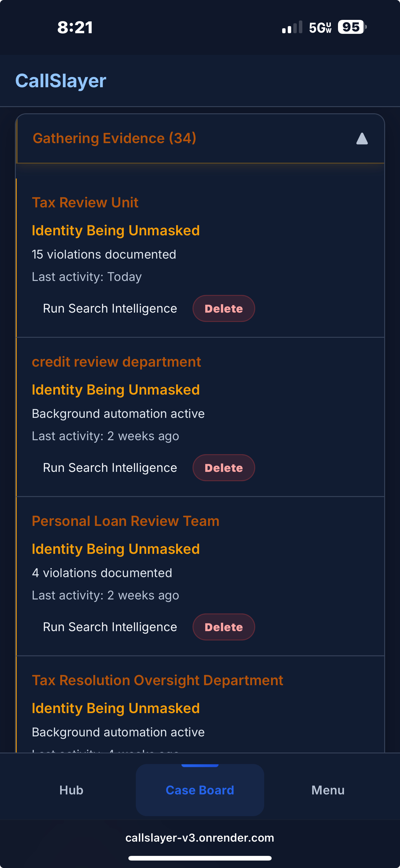Select the credit review department case title
The width and height of the screenshot is (400, 868).
(x=116, y=362)
